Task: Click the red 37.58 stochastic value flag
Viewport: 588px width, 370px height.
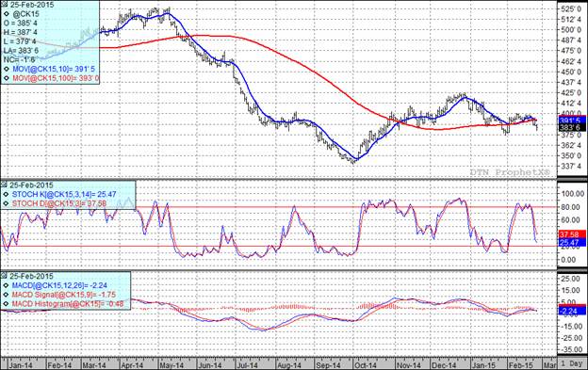Action: click(571, 234)
